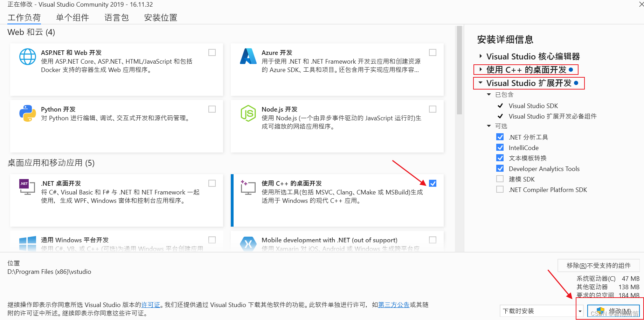Collapse the 已包含 section
The height and width of the screenshot is (320, 644).
pyautogui.click(x=489, y=94)
